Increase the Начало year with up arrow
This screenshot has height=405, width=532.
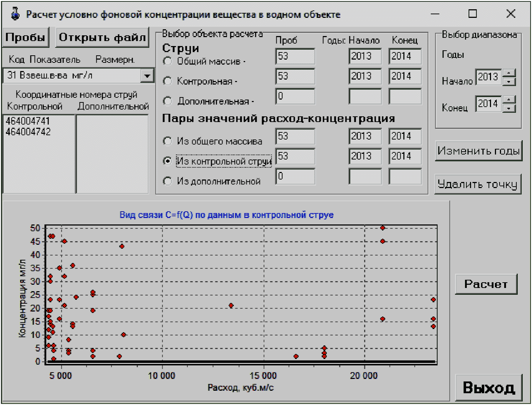[x=509, y=73]
